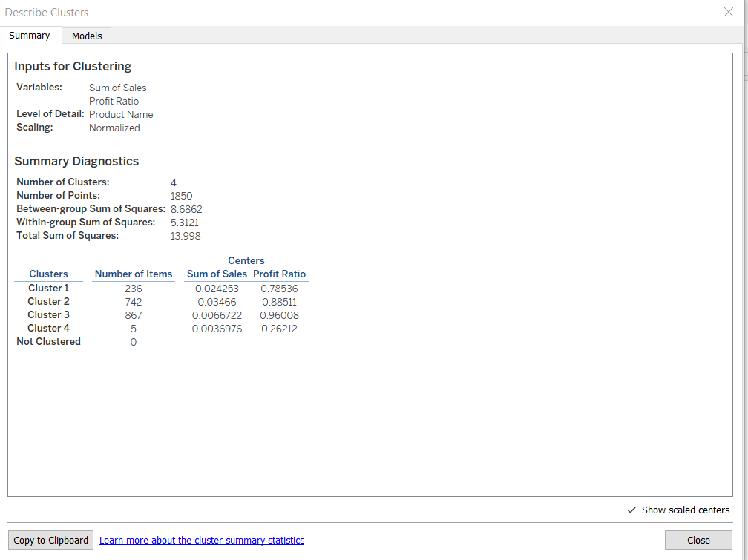This screenshot has height=560, width=748.
Task: Click the Total Sum of Squares value
Action: pyautogui.click(x=186, y=236)
